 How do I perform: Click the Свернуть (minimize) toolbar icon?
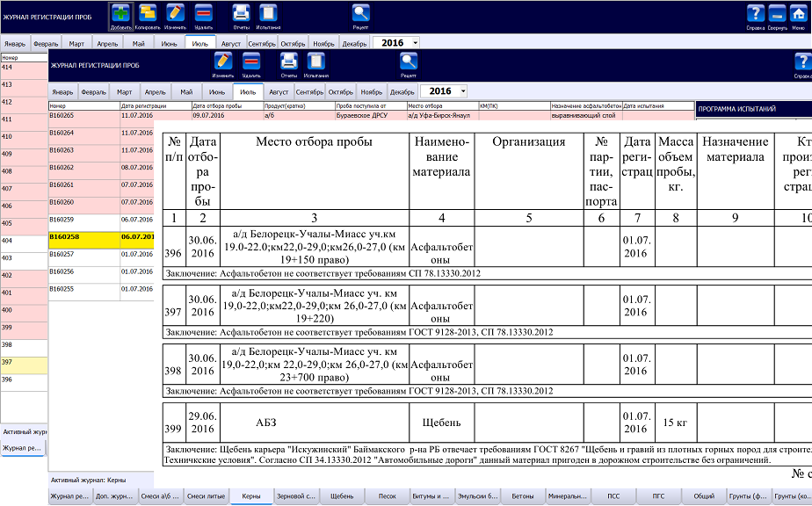coord(776,14)
